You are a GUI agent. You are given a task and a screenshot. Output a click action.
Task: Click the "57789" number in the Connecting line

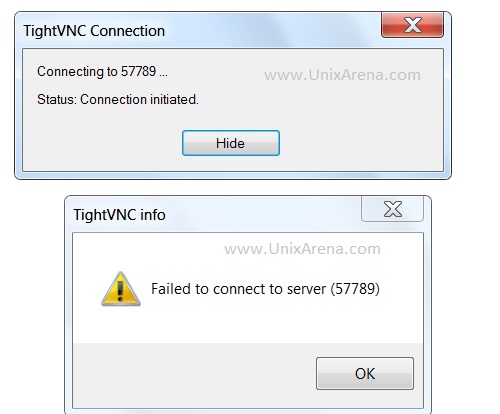coord(138,71)
